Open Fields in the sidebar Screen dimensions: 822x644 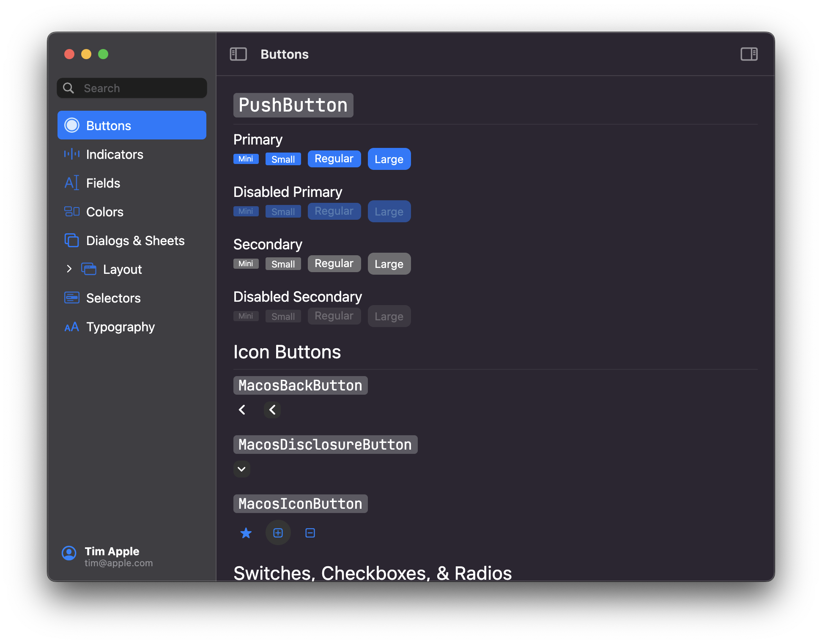(103, 183)
